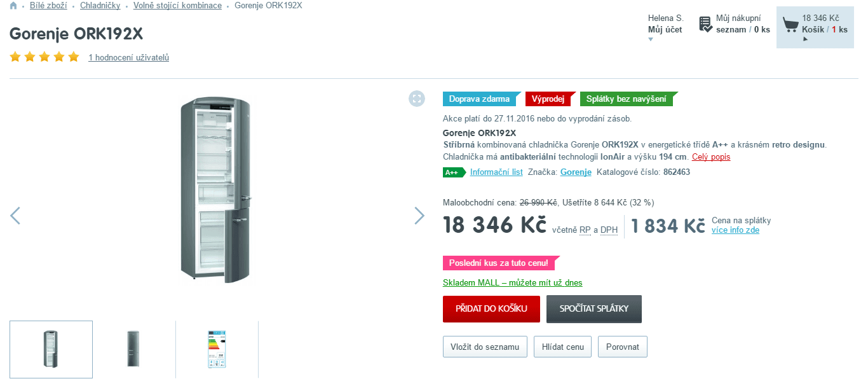Click the Gorenje ORK192X page heading
The height and width of the screenshot is (381, 868).
coord(76,34)
